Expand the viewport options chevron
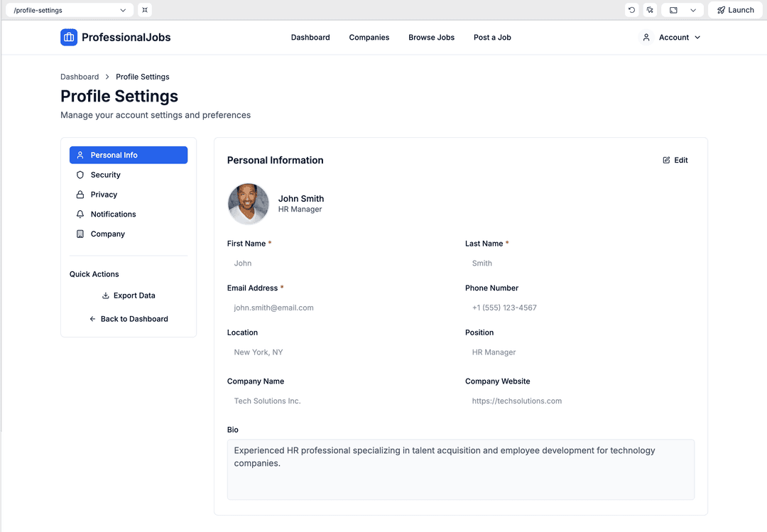The width and height of the screenshot is (767, 532). (693, 10)
